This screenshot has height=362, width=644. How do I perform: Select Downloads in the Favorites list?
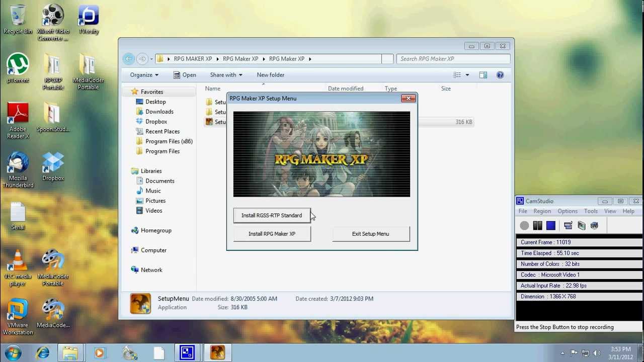coord(159,112)
